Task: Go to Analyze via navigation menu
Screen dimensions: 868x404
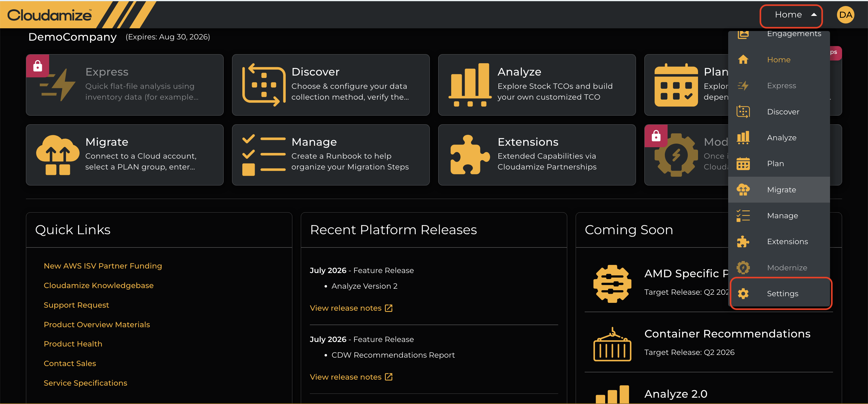Action: (x=779, y=137)
